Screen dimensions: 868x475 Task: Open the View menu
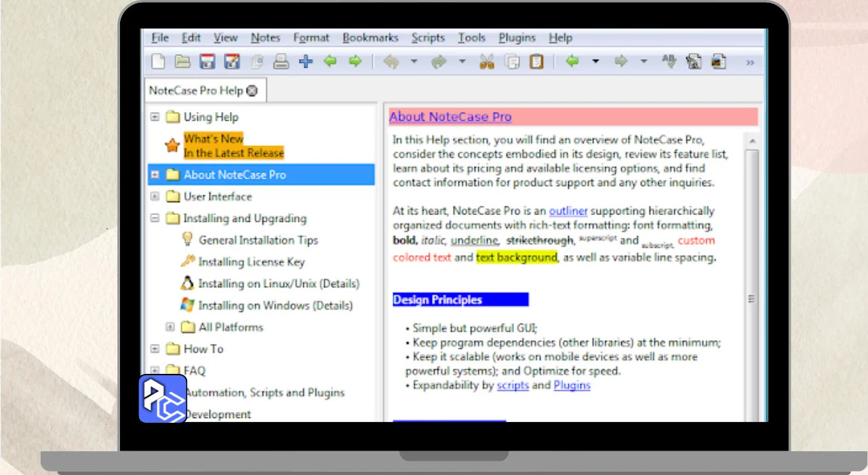[226, 38]
